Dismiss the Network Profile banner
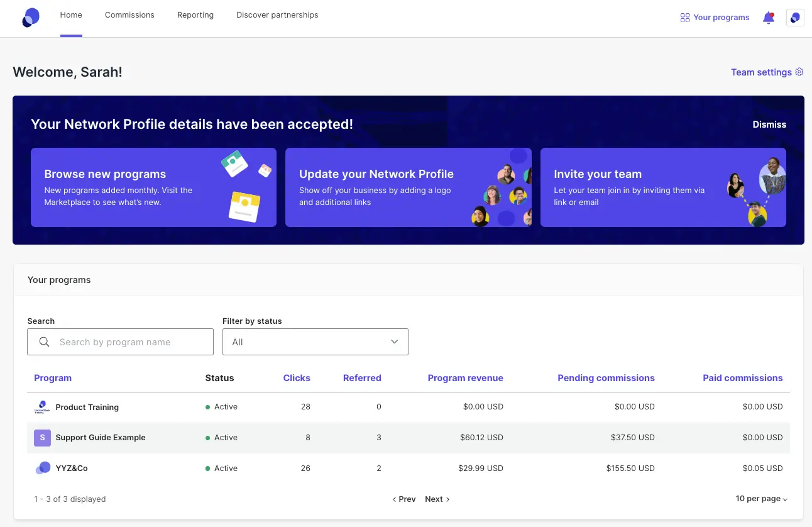 769,125
